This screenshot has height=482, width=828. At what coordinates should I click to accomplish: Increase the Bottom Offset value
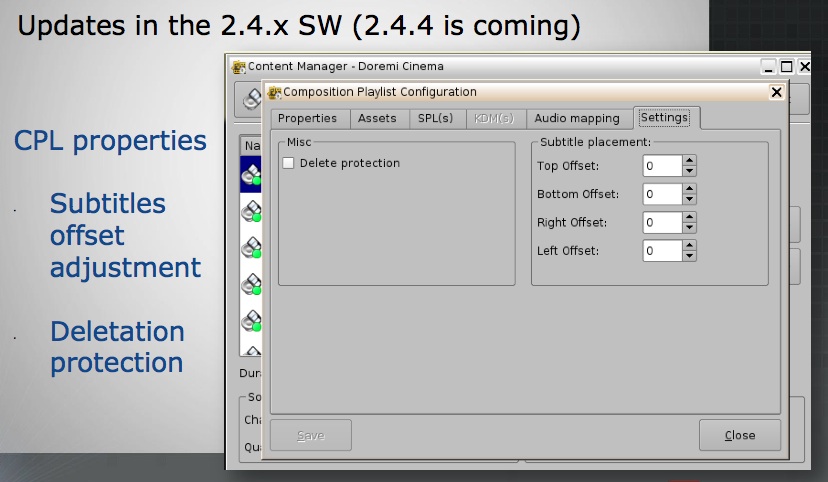pos(689,189)
